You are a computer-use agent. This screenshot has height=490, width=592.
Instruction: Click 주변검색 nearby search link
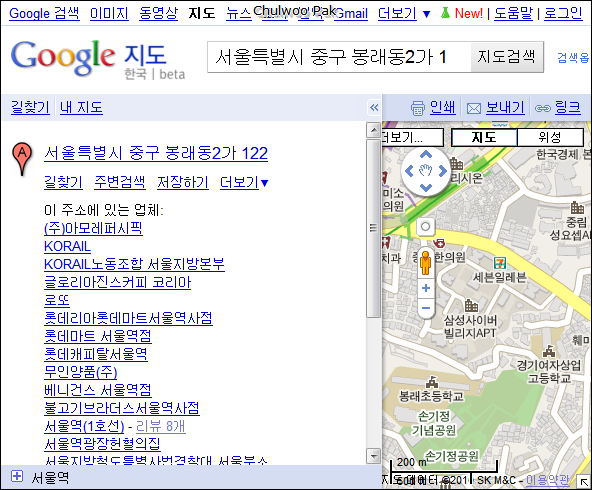(120, 183)
